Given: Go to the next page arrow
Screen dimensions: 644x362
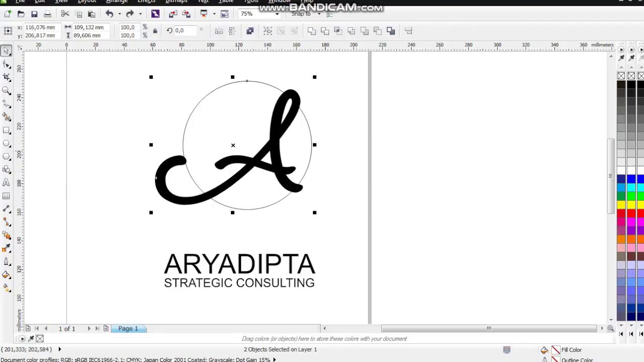Looking at the screenshot, I should click(89, 328).
